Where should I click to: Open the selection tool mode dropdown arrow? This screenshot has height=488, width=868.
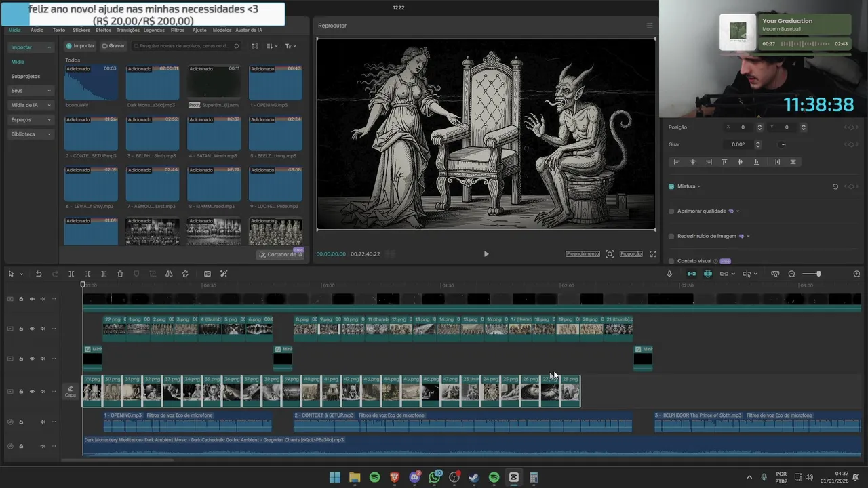coord(22,274)
